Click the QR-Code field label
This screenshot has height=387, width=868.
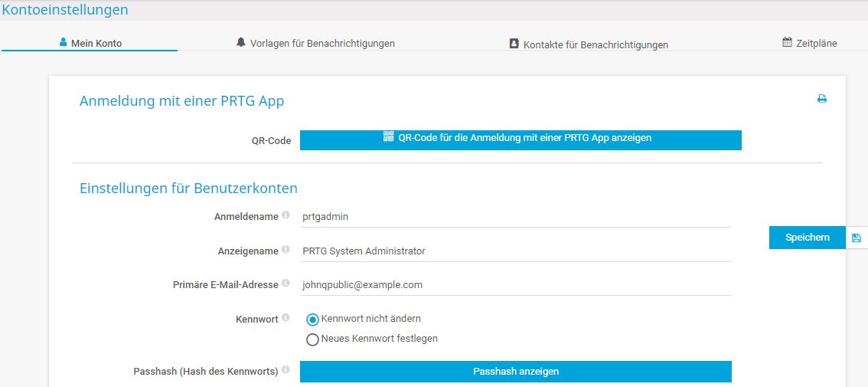pyautogui.click(x=271, y=141)
